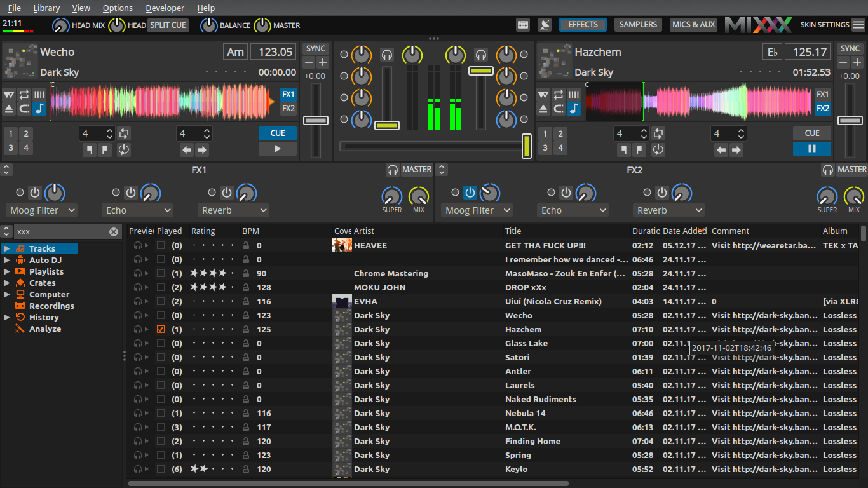Toggle the EFFECTS section button

point(583,25)
